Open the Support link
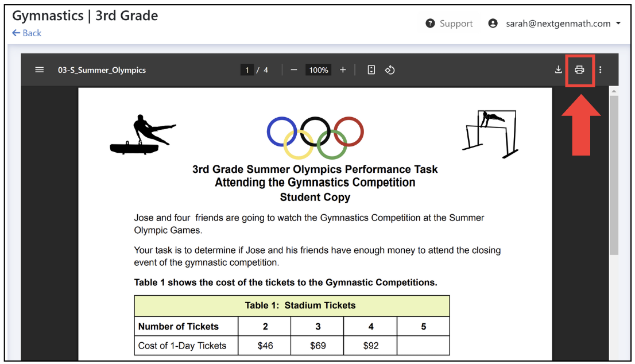The height and width of the screenshot is (364, 635). click(x=456, y=24)
